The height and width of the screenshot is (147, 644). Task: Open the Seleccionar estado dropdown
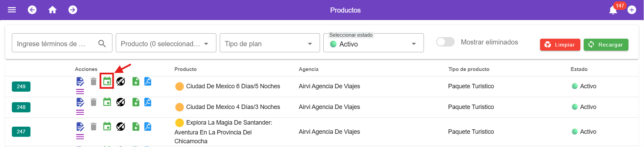click(x=373, y=44)
